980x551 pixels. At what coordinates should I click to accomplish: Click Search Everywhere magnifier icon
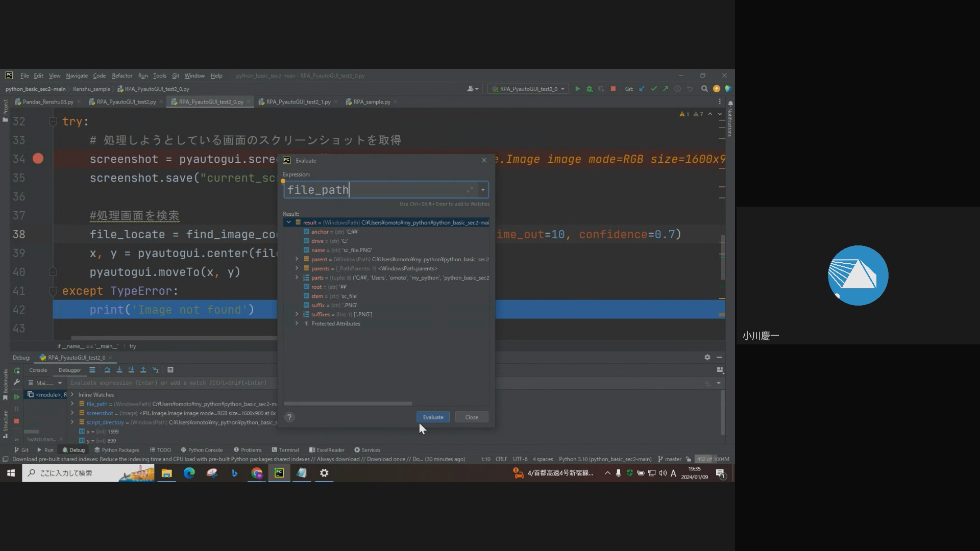(704, 89)
